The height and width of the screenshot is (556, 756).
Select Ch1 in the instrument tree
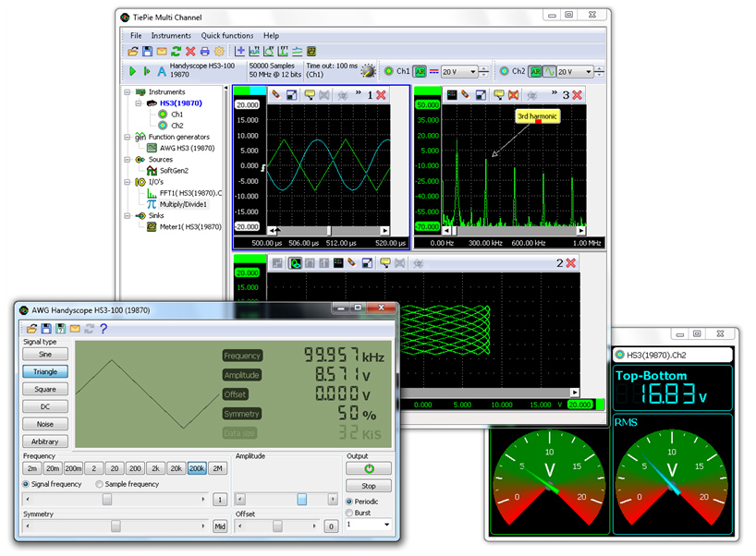point(177,115)
